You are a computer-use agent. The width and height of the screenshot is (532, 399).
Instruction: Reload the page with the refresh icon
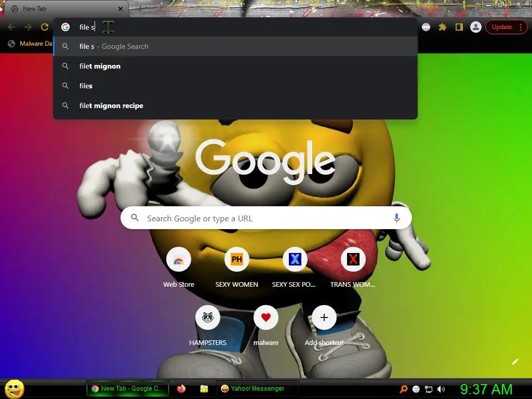tap(45, 27)
